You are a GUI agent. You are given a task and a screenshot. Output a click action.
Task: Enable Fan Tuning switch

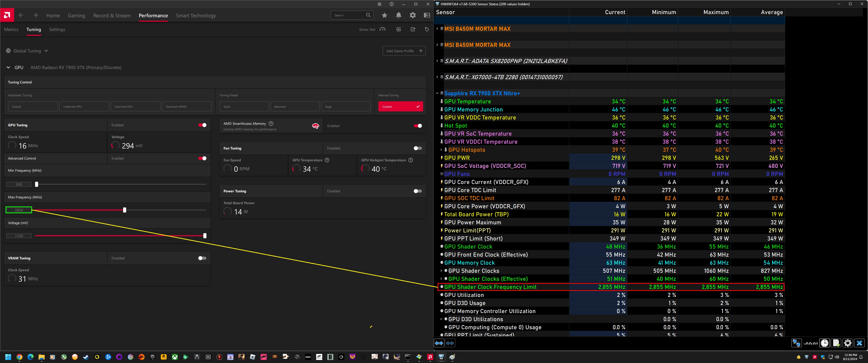[418, 148]
